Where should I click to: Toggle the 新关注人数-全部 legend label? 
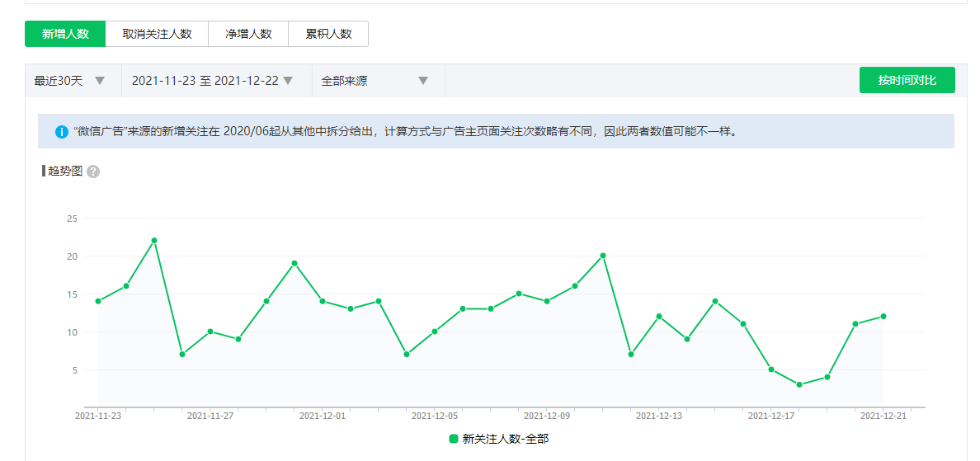(x=505, y=439)
